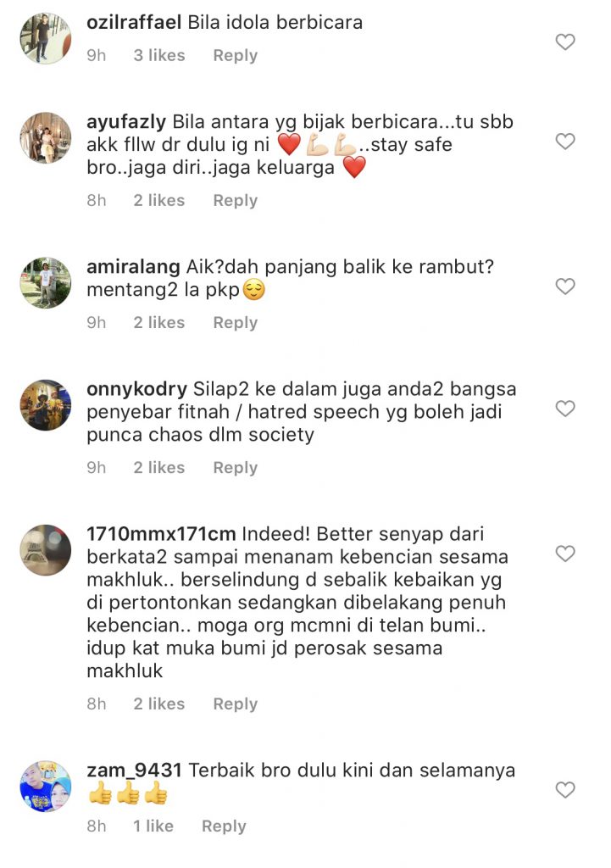
Task: Reply to onnykodry's comment
Action: tap(236, 468)
